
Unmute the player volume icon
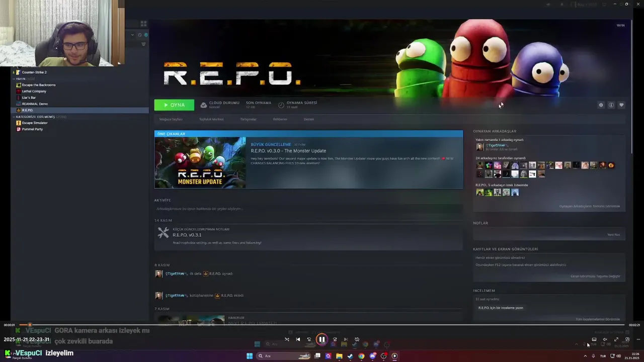click(x=605, y=339)
